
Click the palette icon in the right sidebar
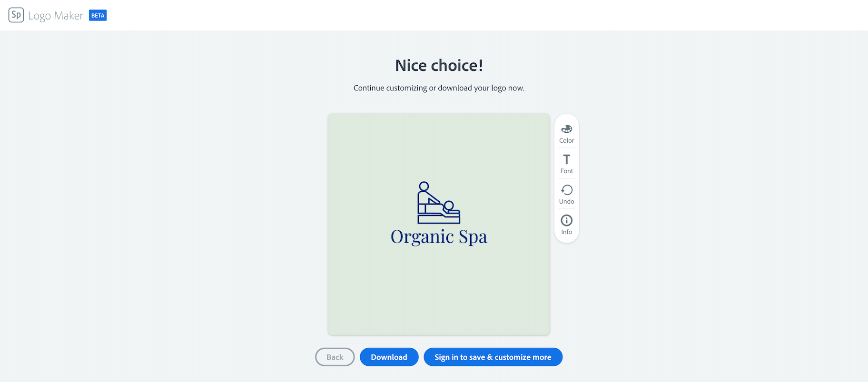tap(566, 128)
